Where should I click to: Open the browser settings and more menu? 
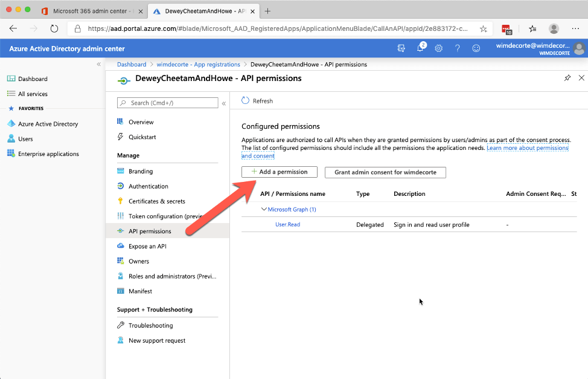point(576,28)
